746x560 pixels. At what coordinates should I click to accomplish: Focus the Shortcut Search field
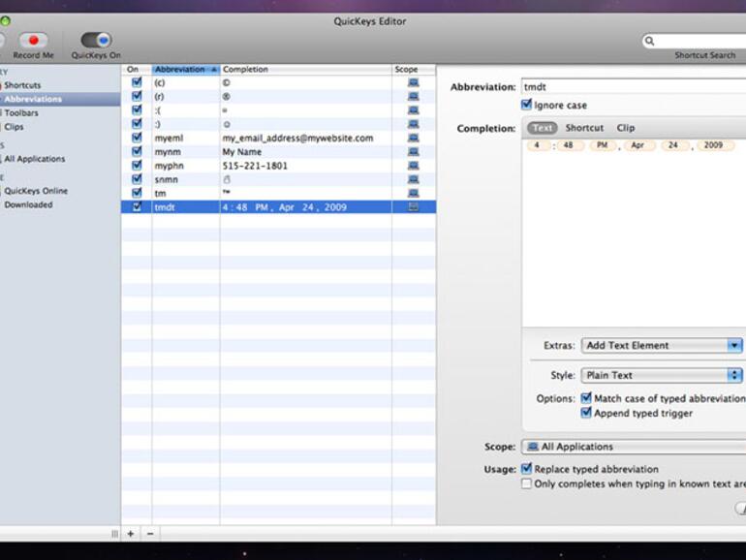point(695,41)
